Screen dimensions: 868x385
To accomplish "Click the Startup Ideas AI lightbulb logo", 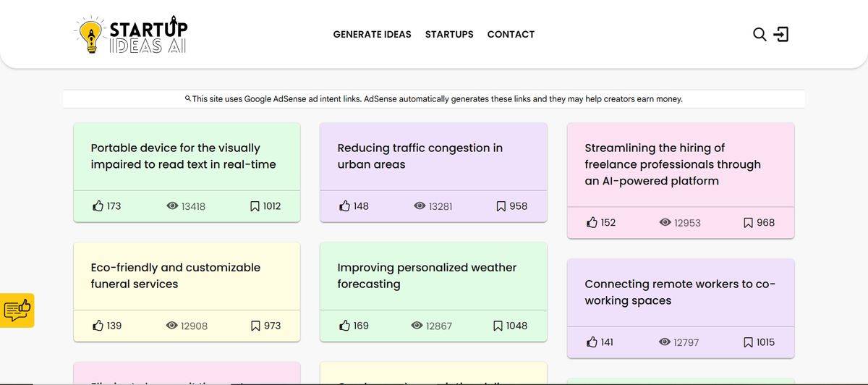I will [x=131, y=35].
